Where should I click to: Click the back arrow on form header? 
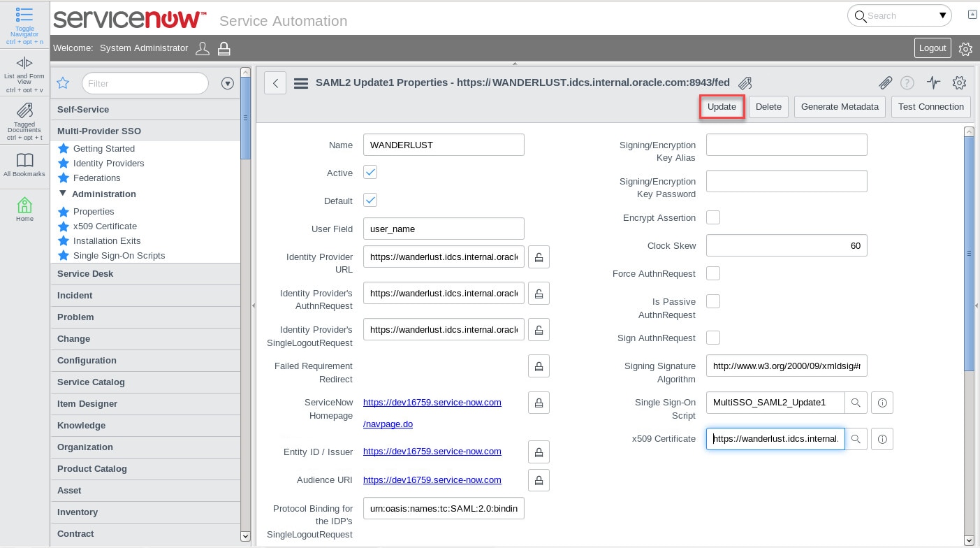(x=275, y=83)
